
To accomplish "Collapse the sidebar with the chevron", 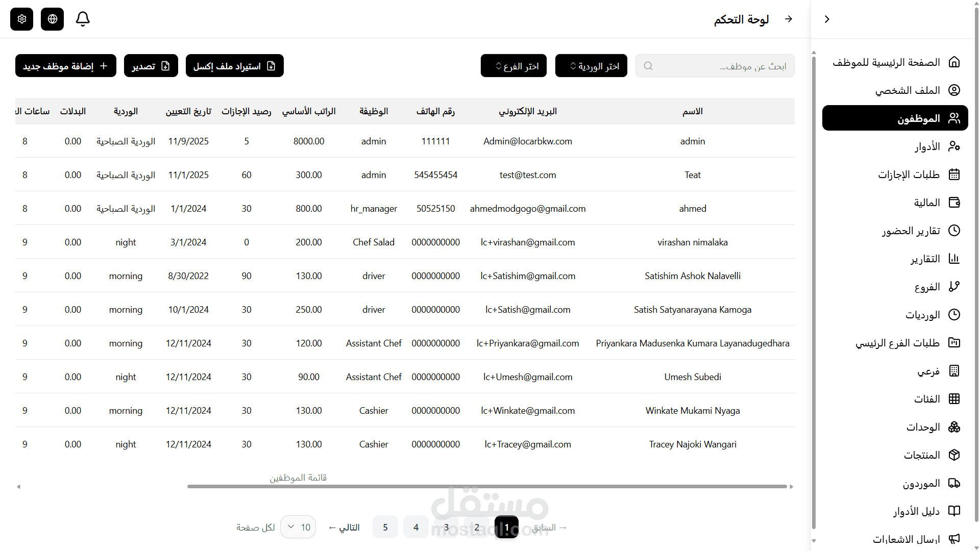I will (827, 19).
